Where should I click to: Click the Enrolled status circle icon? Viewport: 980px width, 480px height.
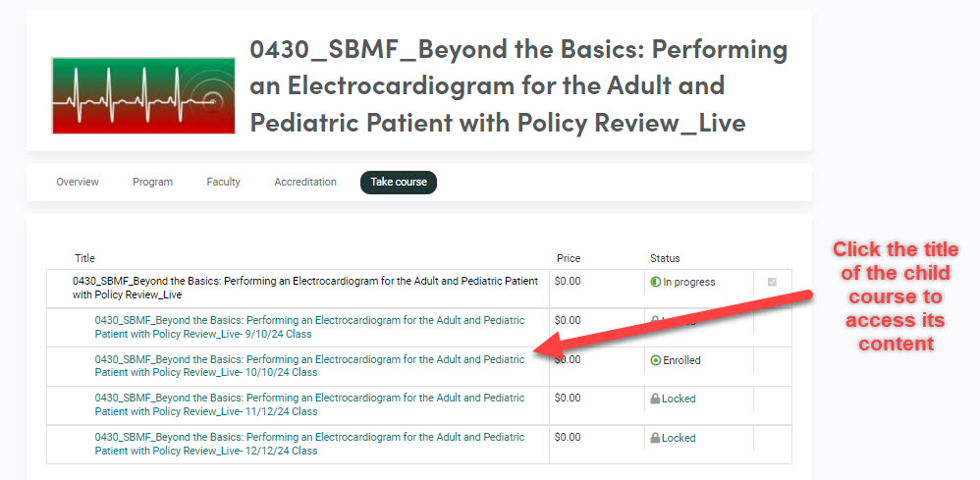[x=656, y=360]
